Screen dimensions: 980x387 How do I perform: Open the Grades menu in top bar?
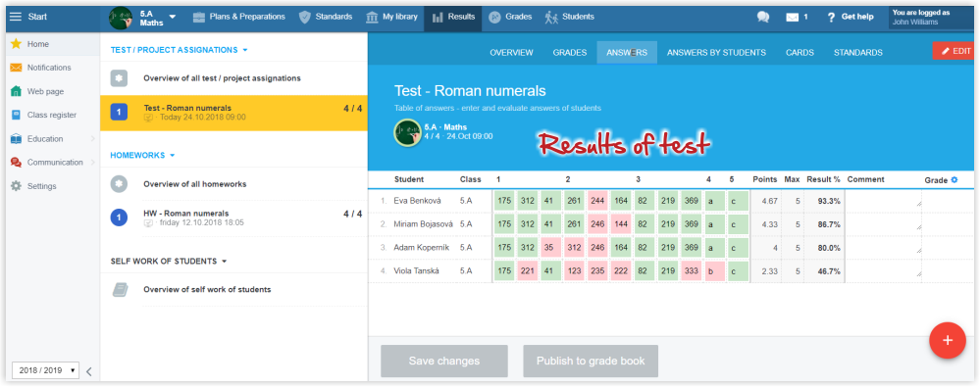(509, 17)
